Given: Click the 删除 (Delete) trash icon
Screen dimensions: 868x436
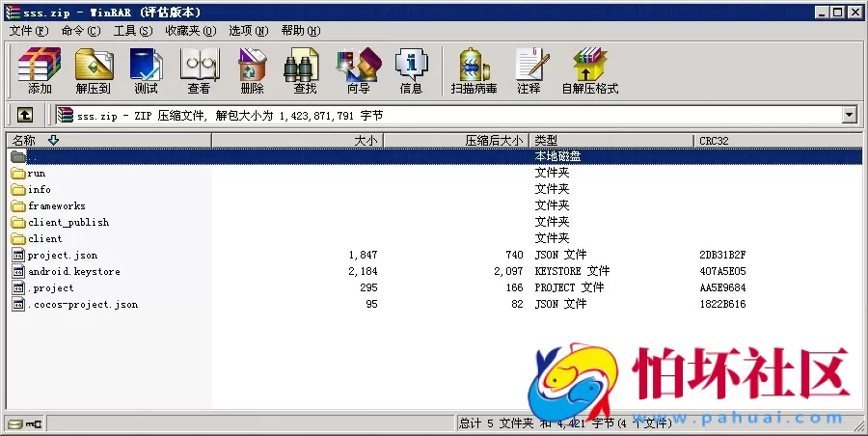Looking at the screenshot, I should (252, 70).
